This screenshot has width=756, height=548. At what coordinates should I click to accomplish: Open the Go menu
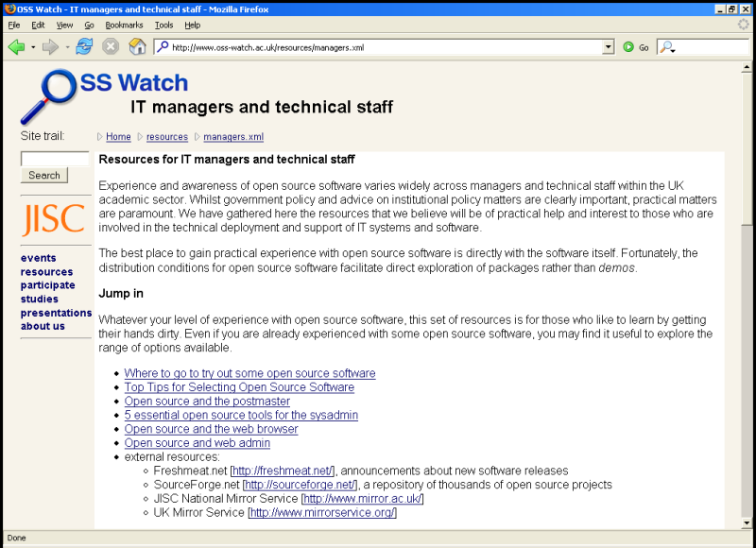click(x=89, y=26)
